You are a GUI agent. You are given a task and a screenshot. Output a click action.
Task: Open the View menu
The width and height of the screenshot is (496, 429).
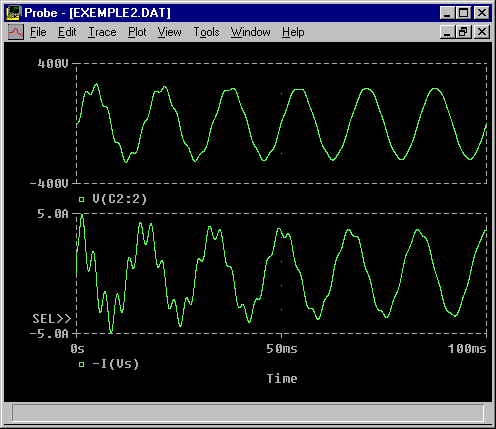coord(169,32)
